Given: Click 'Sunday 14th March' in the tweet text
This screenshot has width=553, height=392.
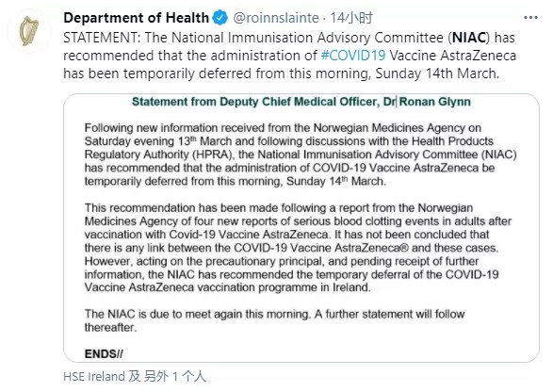Looking at the screenshot, I should coord(435,73).
